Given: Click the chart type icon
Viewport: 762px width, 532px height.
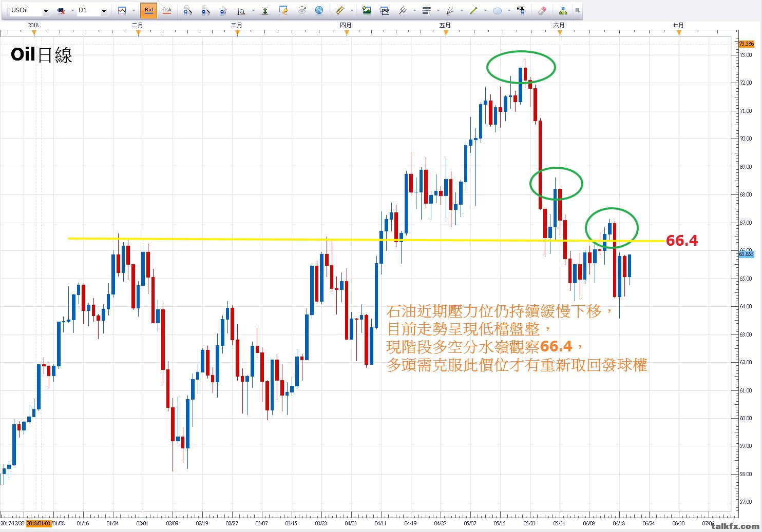Looking at the screenshot, I should coord(122,10).
